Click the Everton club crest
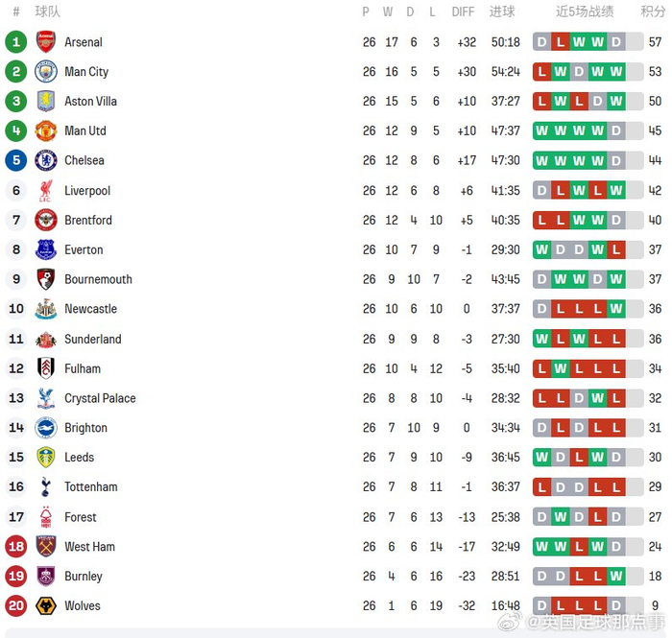 click(x=45, y=249)
